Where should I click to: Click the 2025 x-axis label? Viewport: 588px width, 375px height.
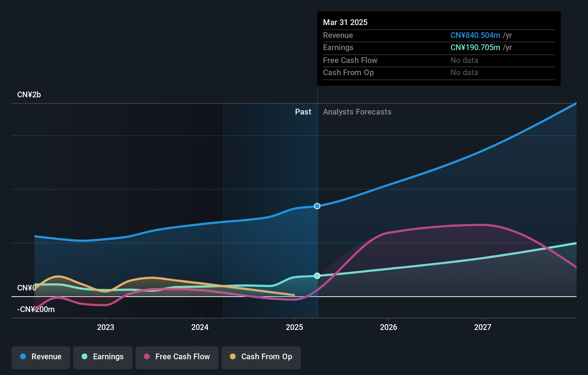click(x=294, y=327)
